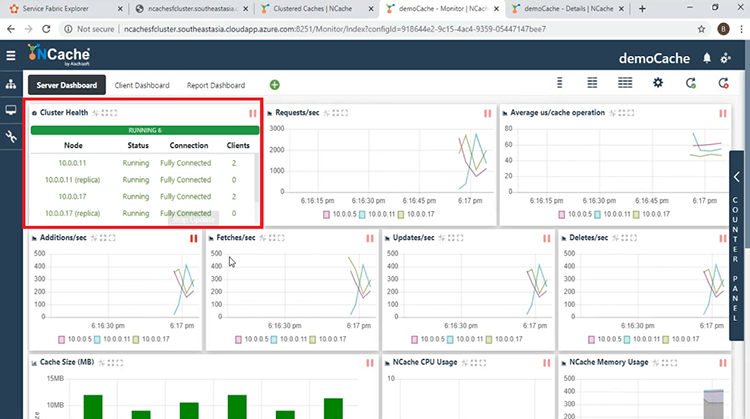
Task: Open the hamburger navigation menu
Action: tap(11, 56)
